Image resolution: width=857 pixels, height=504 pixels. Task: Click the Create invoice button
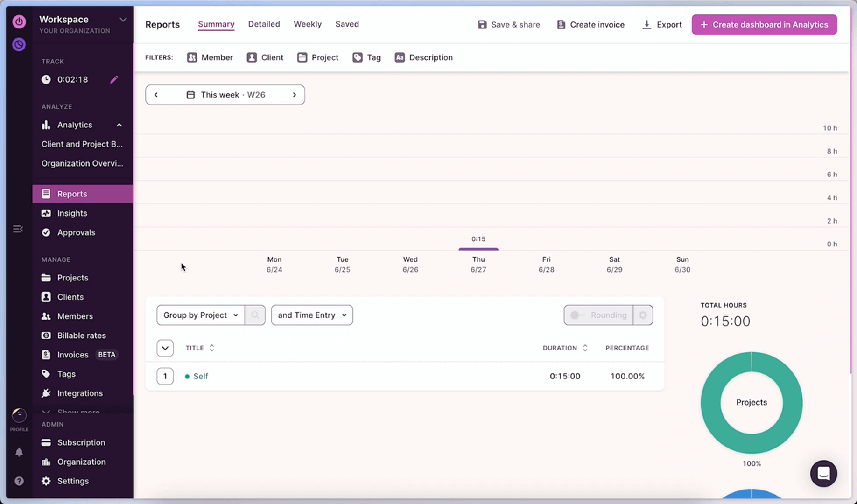[590, 24]
